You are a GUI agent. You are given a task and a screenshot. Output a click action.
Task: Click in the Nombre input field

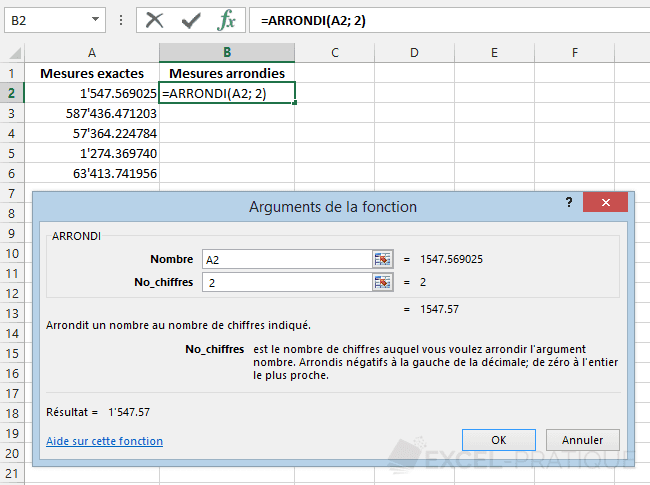point(286,259)
